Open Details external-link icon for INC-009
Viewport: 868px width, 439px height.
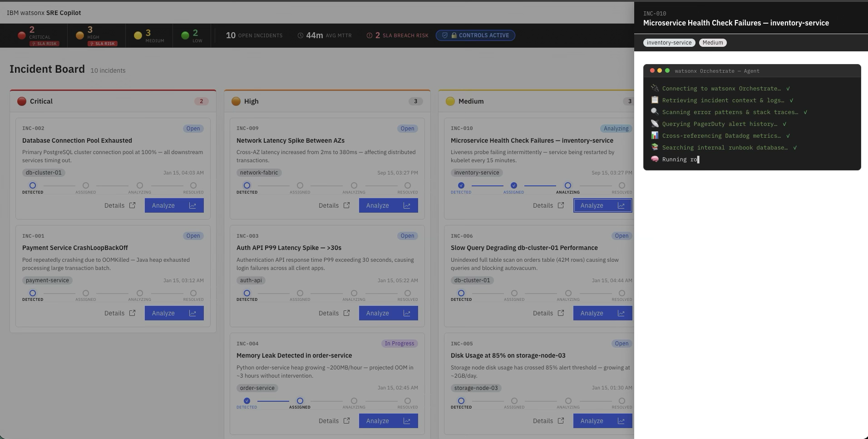click(x=346, y=205)
